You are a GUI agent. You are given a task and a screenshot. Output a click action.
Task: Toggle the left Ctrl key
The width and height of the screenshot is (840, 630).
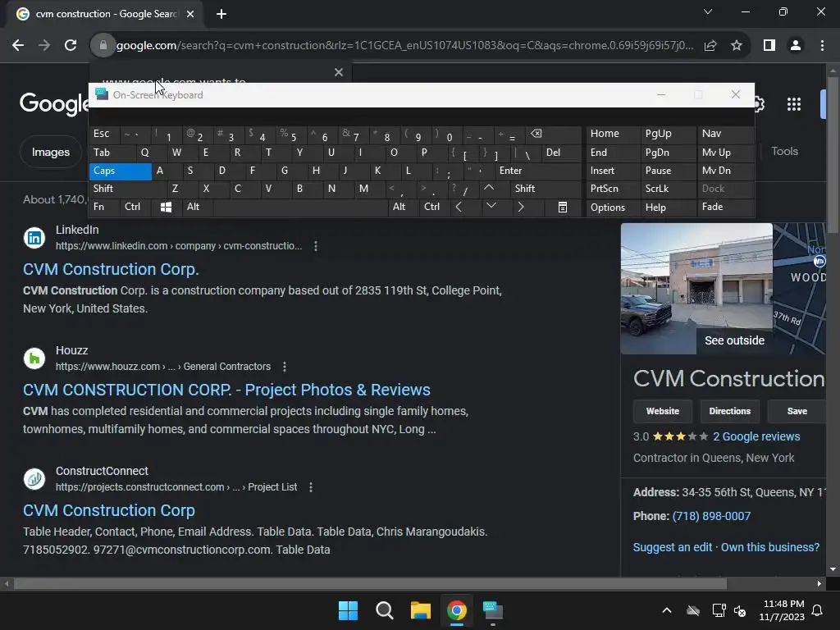pos(136,207)
